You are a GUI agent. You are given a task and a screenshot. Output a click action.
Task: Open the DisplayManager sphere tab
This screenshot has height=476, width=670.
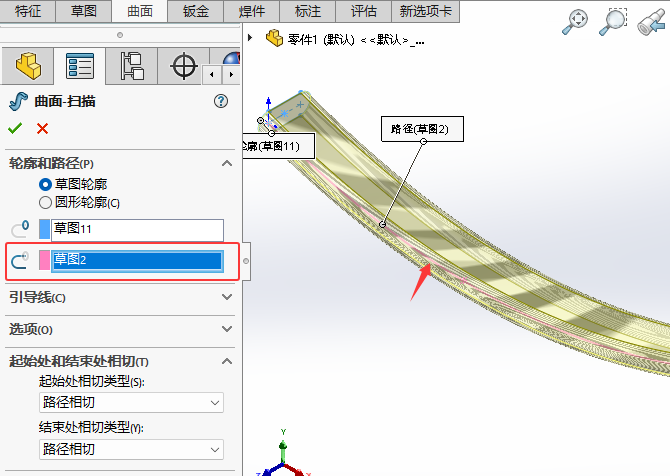pyautogui.click(x=231, y=58)
